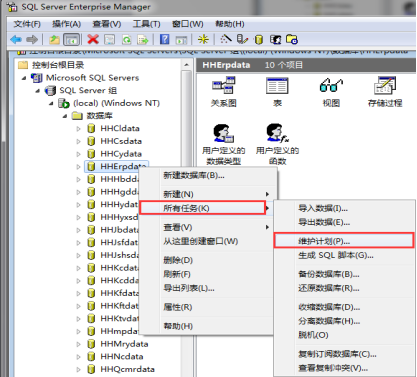Image resolution: width=417 pixels, height=377 pixels.
Task: Choose 从这里创建窗口(W) entry
Action: click(x=207, y=241)
